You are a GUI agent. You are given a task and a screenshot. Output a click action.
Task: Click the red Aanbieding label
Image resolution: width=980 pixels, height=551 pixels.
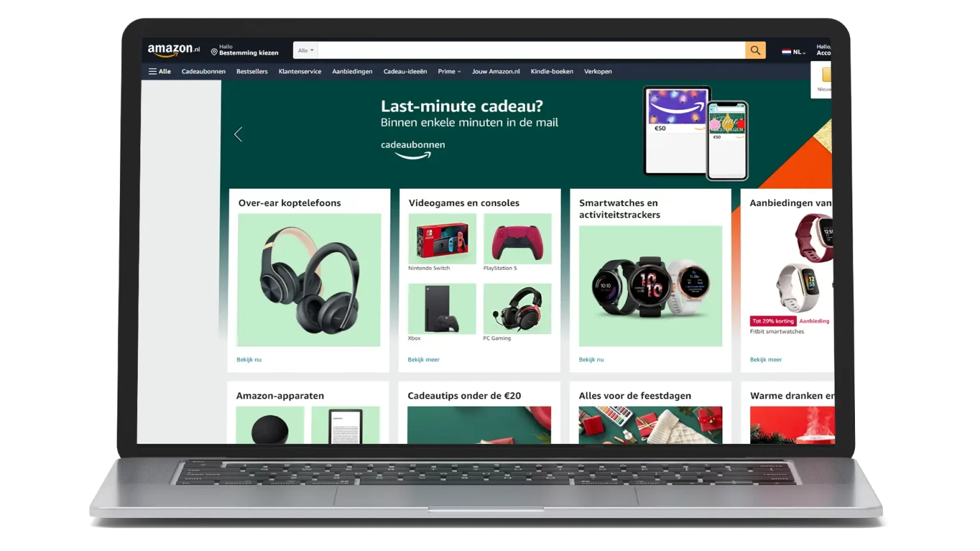814,321
